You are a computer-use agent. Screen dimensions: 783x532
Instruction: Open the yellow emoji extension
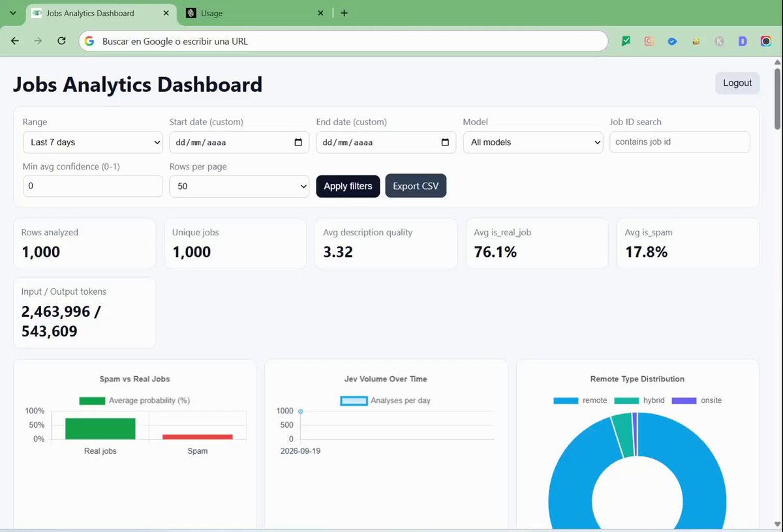click(x=696, y=41)
